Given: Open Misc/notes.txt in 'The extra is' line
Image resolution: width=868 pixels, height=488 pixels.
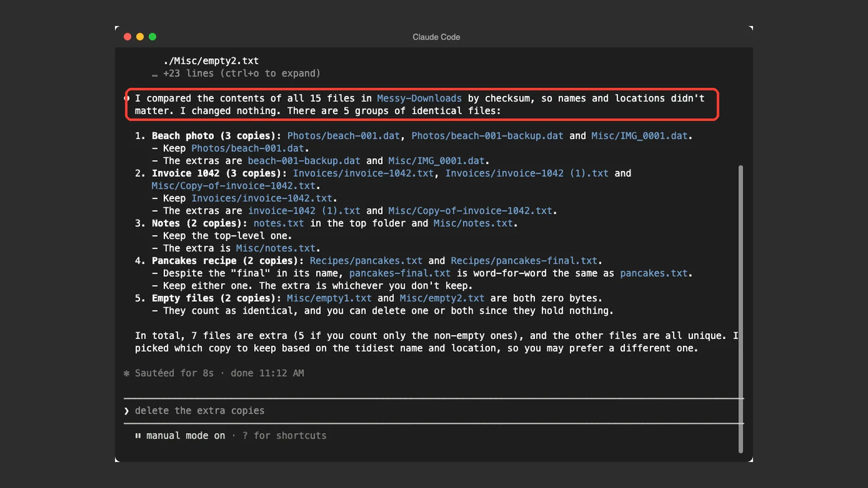Looking at the screenshot, I should [x=276, y=248].
